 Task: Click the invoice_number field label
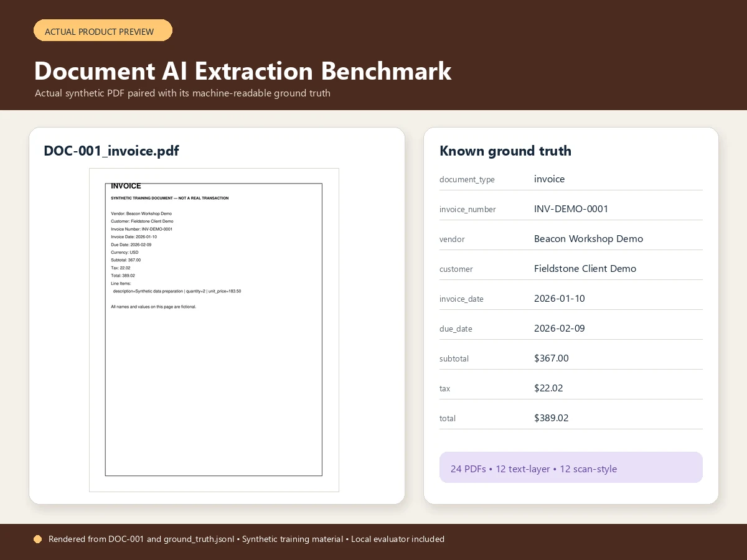coord(467,210)
